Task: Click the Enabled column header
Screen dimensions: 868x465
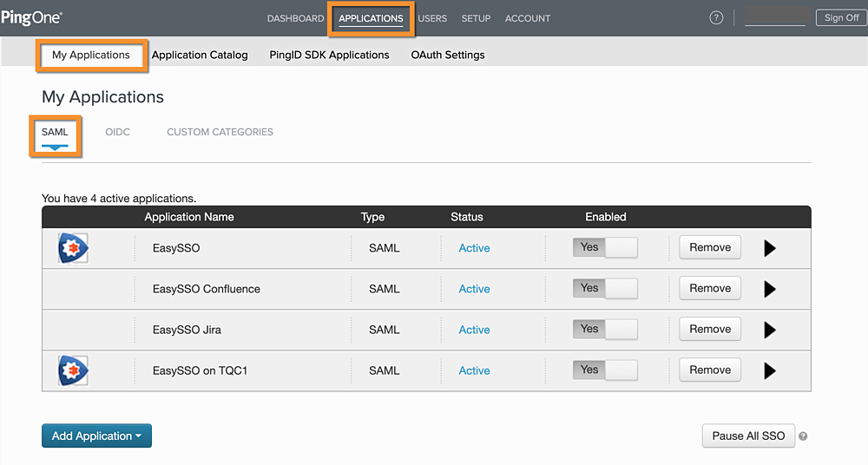Action: pyautogui.click(x=606, y=217)
